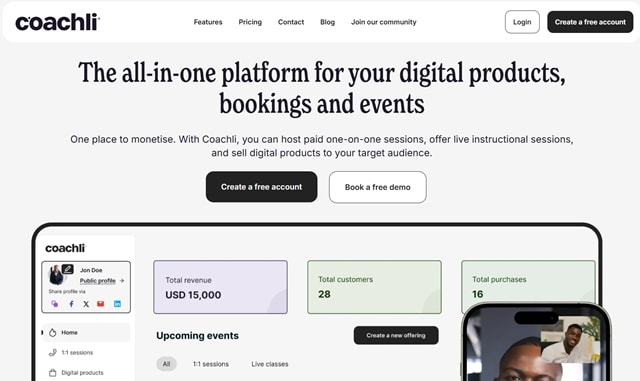
Task: Go to the Blog link
Action: pyautogui.click(x=327, y=22)
